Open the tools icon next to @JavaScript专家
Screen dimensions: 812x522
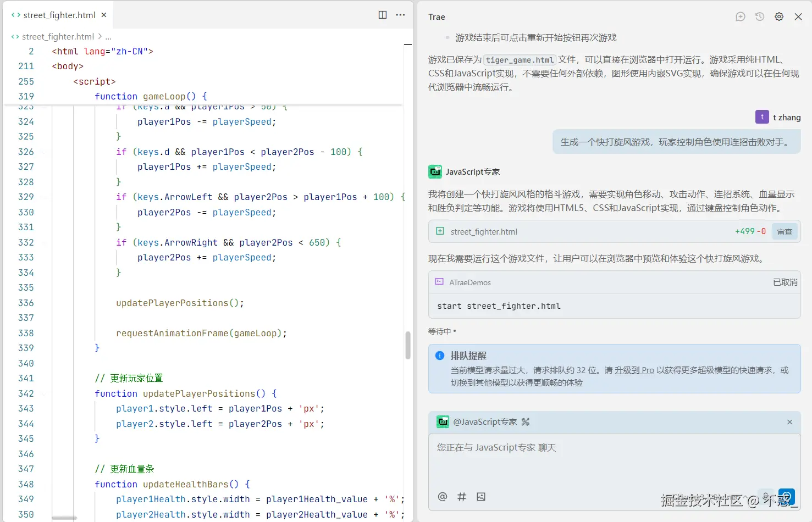coord(526,422)
